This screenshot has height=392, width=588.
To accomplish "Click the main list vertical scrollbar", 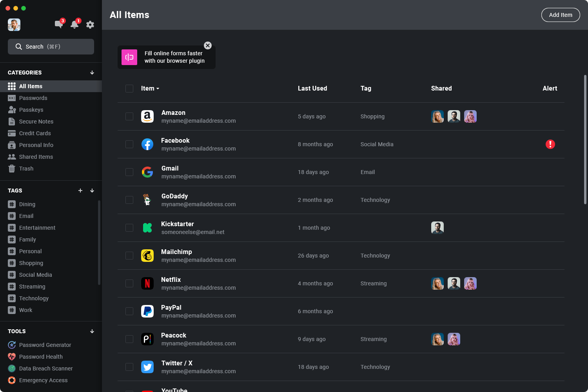I will coord(585,139).
